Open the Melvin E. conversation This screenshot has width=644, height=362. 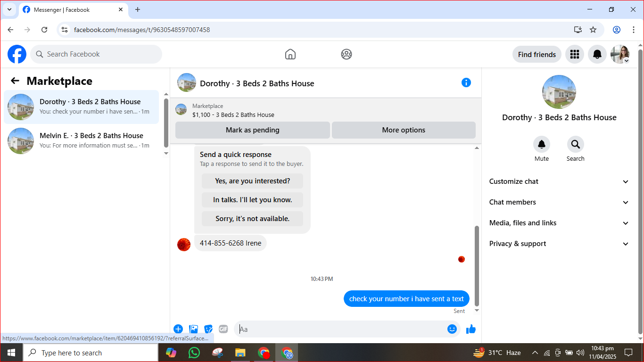click(81, 141)
